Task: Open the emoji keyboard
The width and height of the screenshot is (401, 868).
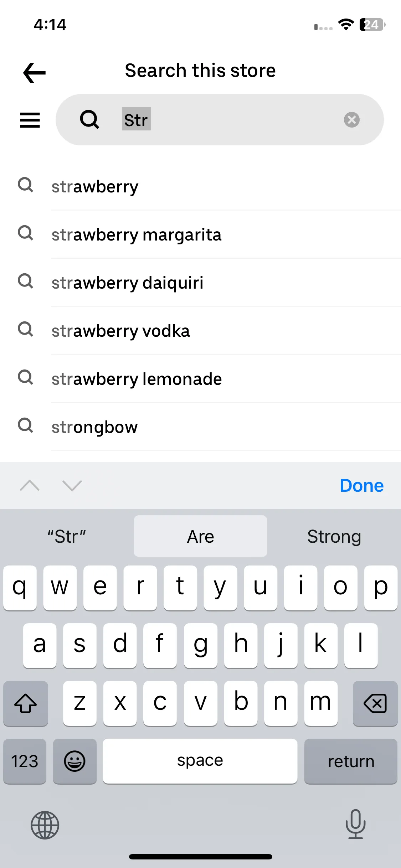Action: click(74, 761)
